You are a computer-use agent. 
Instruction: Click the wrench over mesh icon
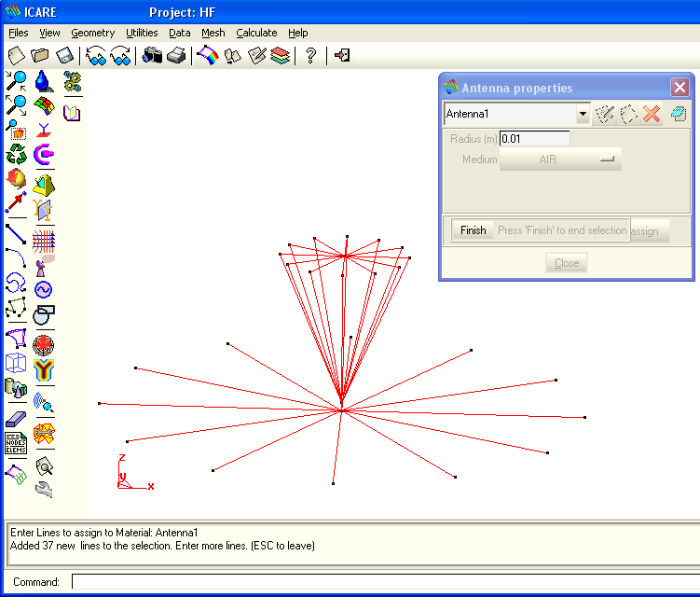pos(44,434)
